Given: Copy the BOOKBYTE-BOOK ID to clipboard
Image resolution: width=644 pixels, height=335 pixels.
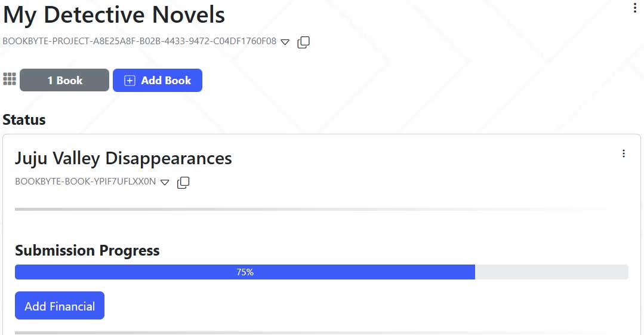Looking at the screenshot, I should [183, 182].
